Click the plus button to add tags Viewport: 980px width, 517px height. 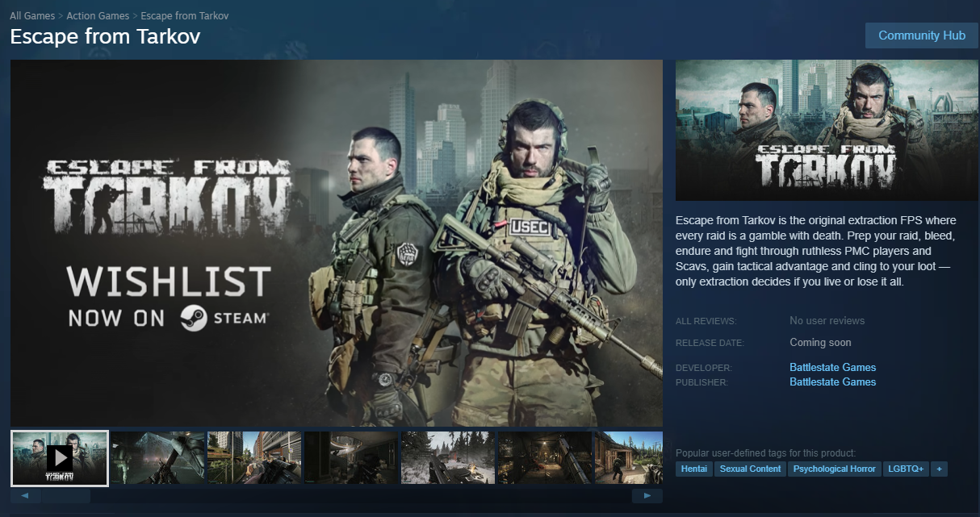939,469
